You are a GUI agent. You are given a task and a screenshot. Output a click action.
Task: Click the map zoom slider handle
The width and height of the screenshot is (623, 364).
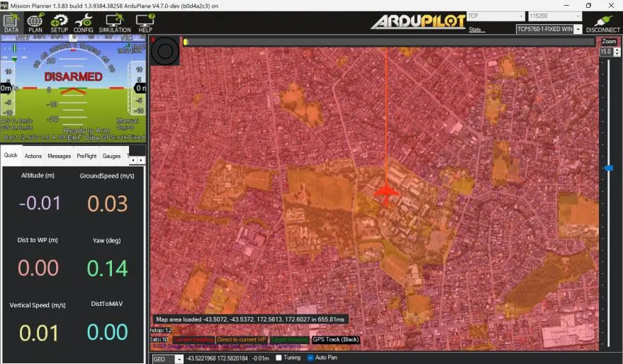pyautogui.click(x=608, y=169)
